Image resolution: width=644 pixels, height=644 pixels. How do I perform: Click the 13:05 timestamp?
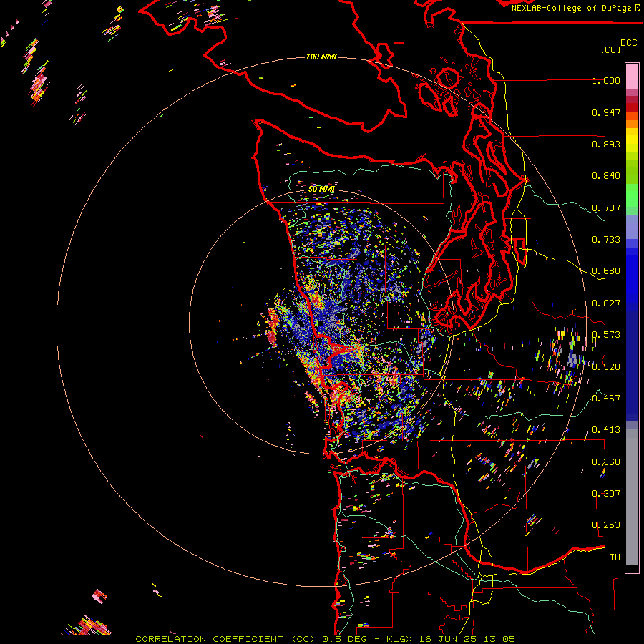pos(499,639)
